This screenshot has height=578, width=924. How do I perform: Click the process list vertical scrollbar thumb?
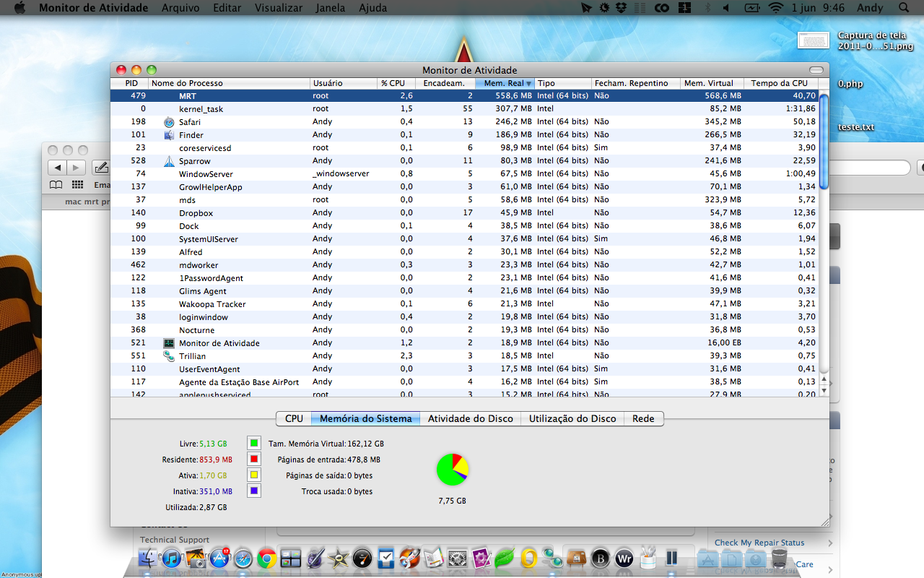(x=824, y=141)
